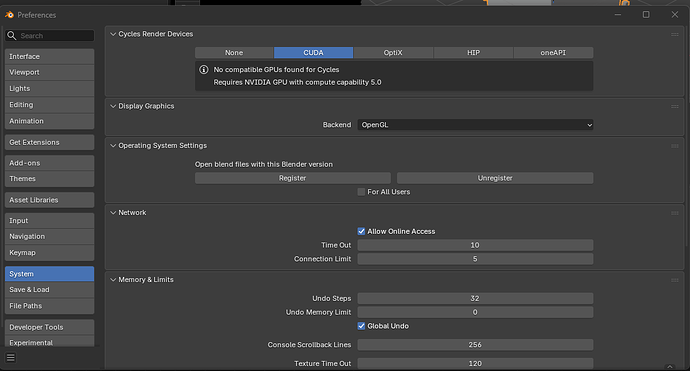Select OptiX as Cycles render device
This screenshot has height=371, width=690.
[393, 53]
